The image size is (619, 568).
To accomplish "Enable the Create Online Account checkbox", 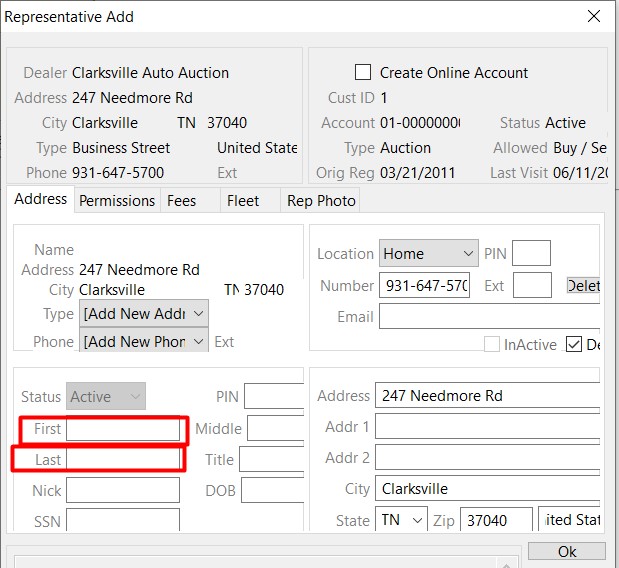I will pyautogui.click(x=363, y=73).
